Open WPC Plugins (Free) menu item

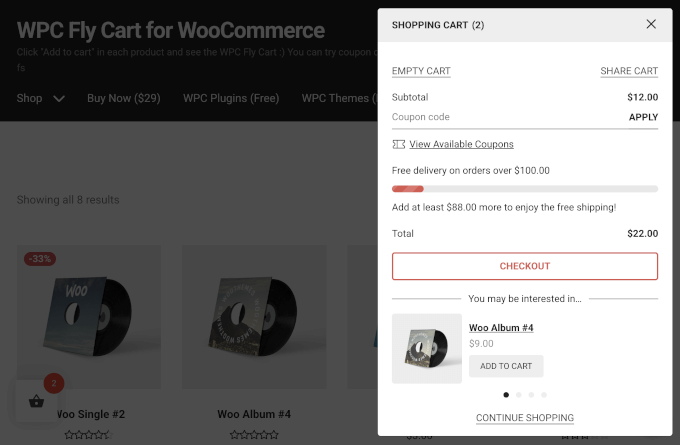click(x=229, y=98)
